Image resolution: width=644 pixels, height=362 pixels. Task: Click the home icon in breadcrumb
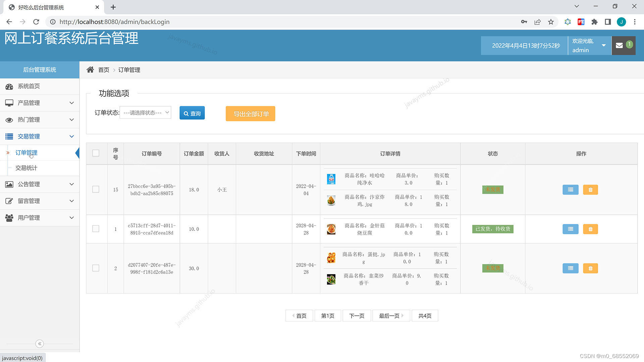pos(90,70)
